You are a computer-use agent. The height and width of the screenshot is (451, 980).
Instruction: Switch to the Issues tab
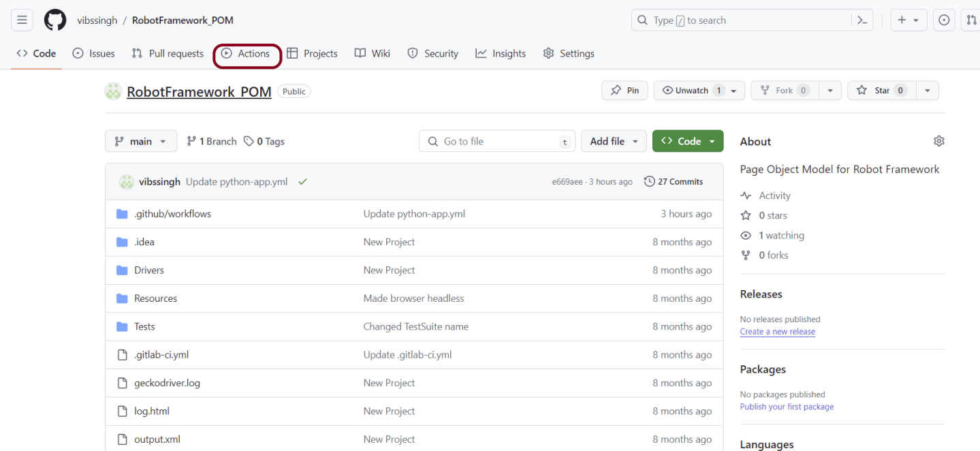click(93, 53)
